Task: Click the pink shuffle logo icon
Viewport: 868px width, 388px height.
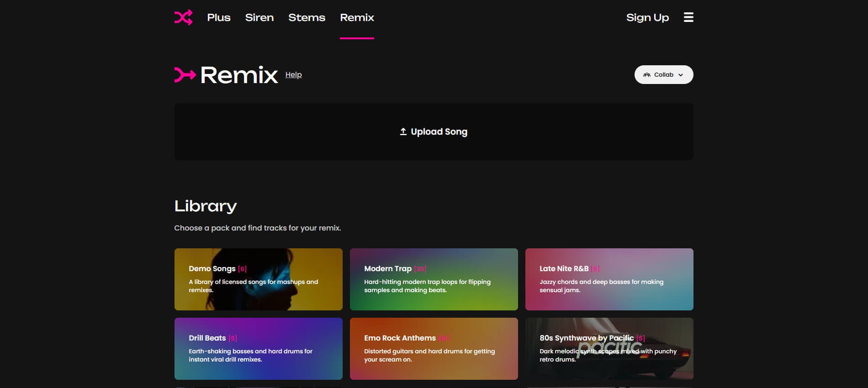Action: click(x=183, y=17)
